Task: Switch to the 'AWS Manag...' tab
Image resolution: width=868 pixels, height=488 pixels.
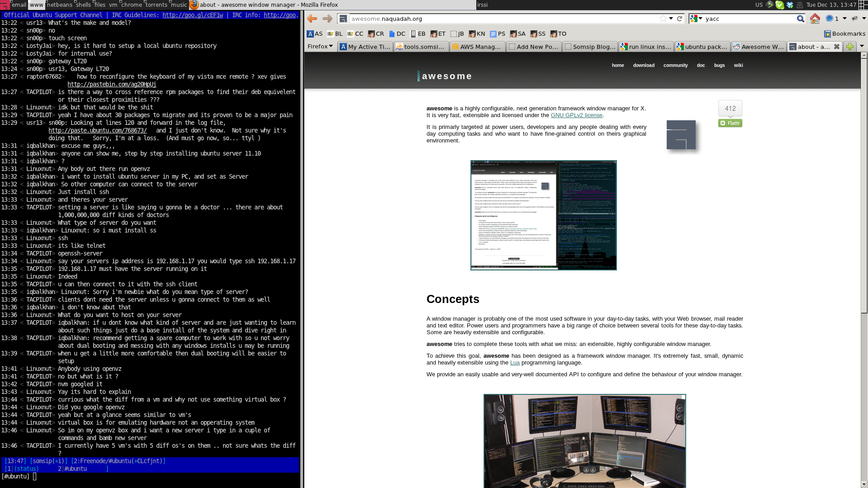Action: [477, 47]
